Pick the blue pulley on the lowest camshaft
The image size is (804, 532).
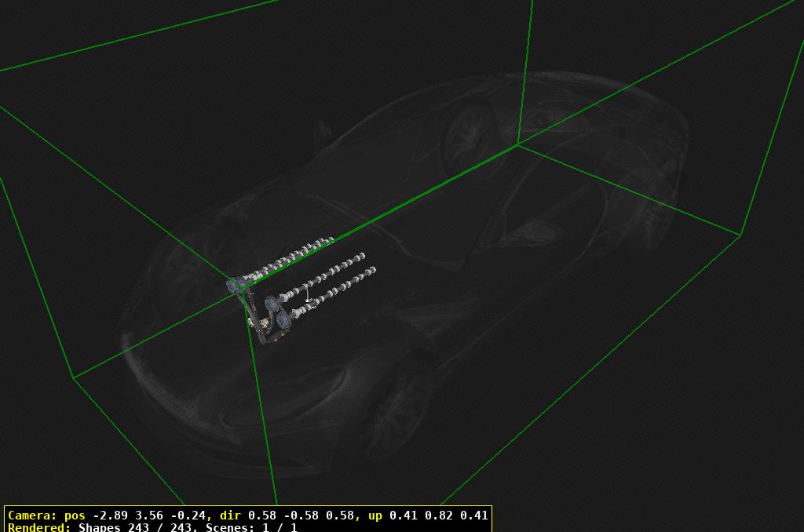pos(281,320)
